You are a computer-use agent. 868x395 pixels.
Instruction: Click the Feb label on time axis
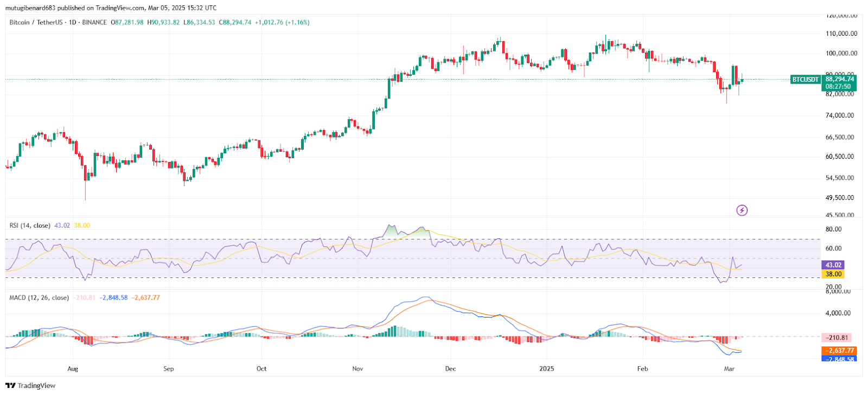click(642, 369)
